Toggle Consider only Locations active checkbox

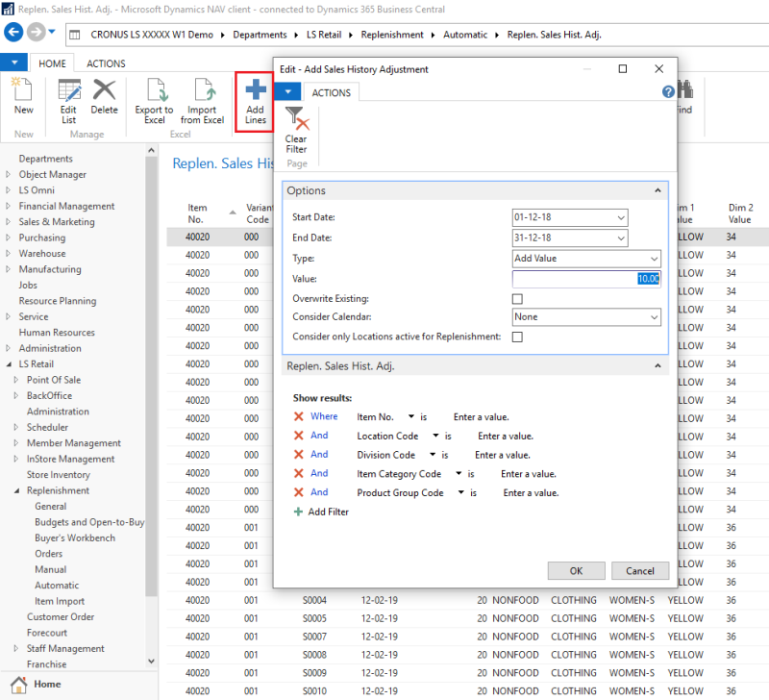pyautogui.click(x=517, y=337)
